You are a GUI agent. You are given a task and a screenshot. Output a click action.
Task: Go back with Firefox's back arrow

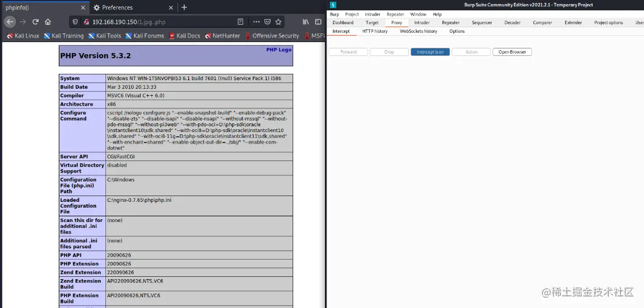(10, 22)
